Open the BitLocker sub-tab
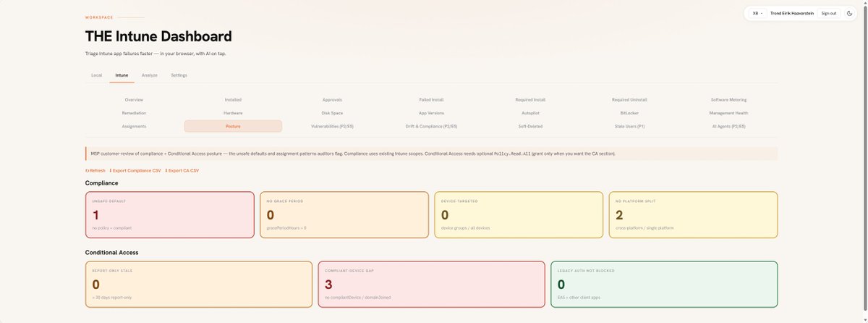868x323 pixels. (629, 113)
